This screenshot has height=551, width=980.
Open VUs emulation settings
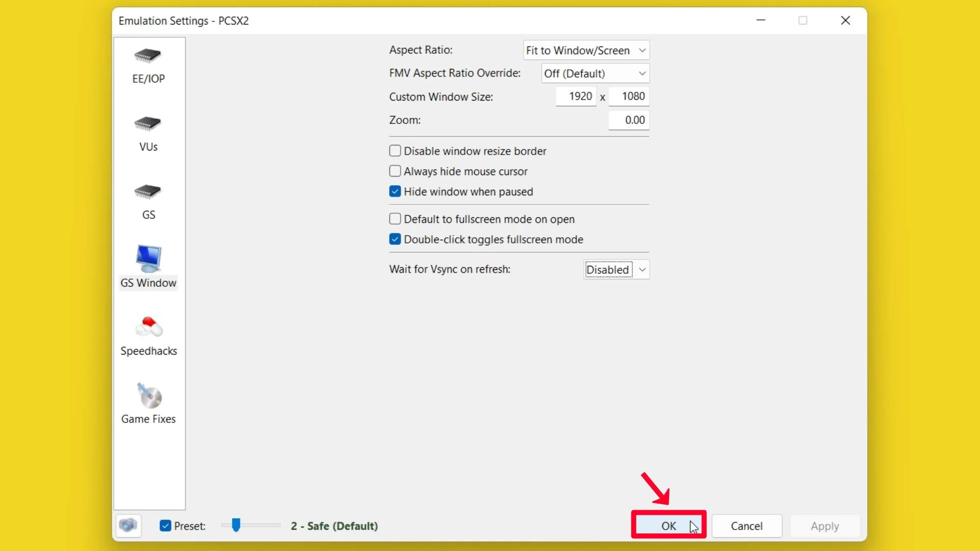[x=148, y=132]
